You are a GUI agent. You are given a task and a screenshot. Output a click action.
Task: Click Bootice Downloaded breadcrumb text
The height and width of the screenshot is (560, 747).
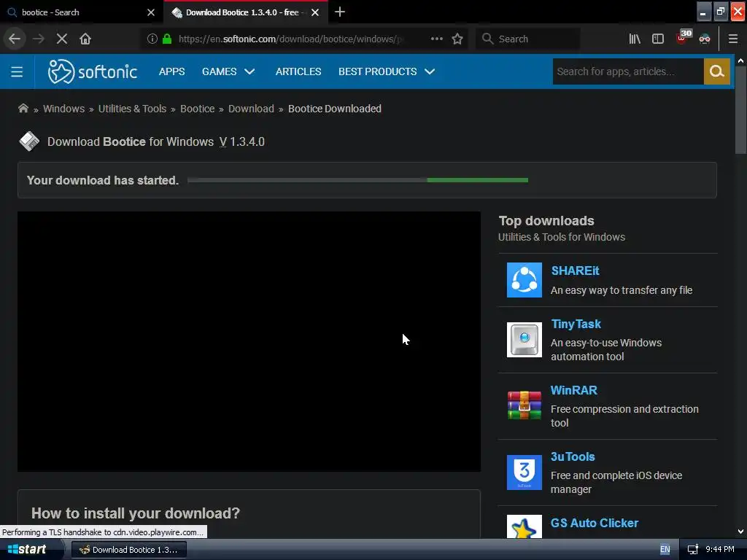(x=334, y=109)
